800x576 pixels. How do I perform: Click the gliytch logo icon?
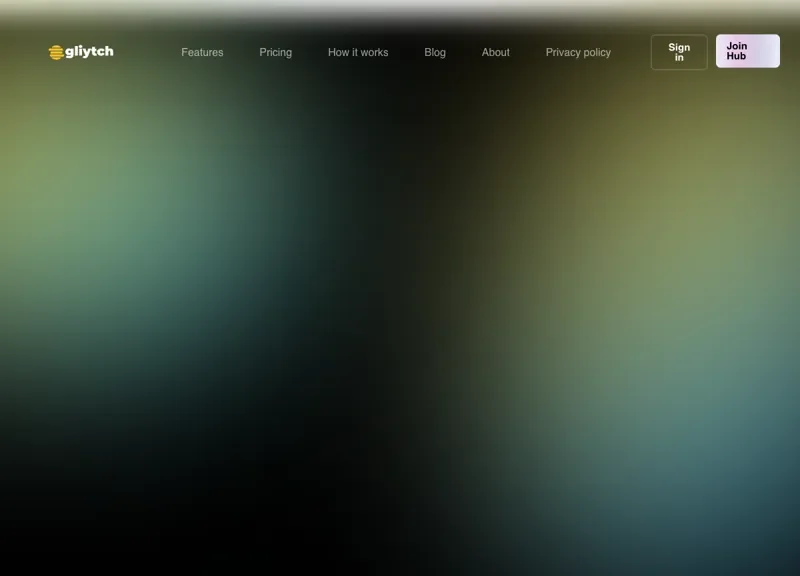click(56, 52)
